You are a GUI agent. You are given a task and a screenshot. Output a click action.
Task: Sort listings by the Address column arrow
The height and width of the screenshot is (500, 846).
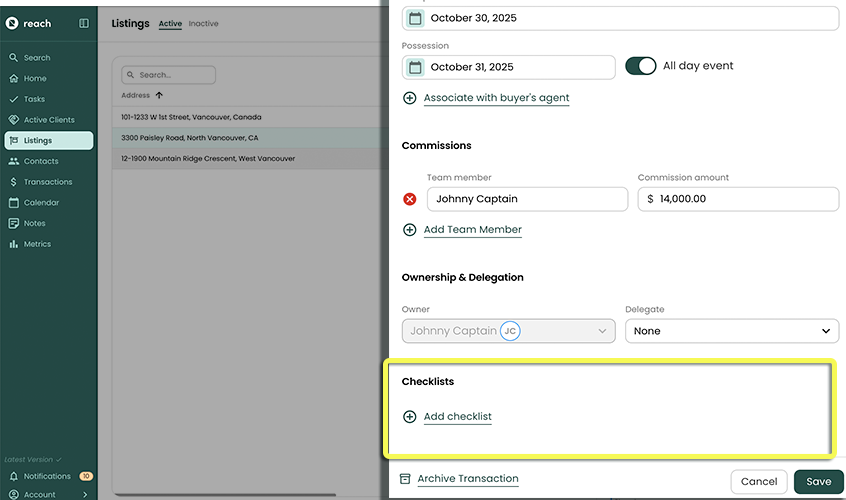159,95
